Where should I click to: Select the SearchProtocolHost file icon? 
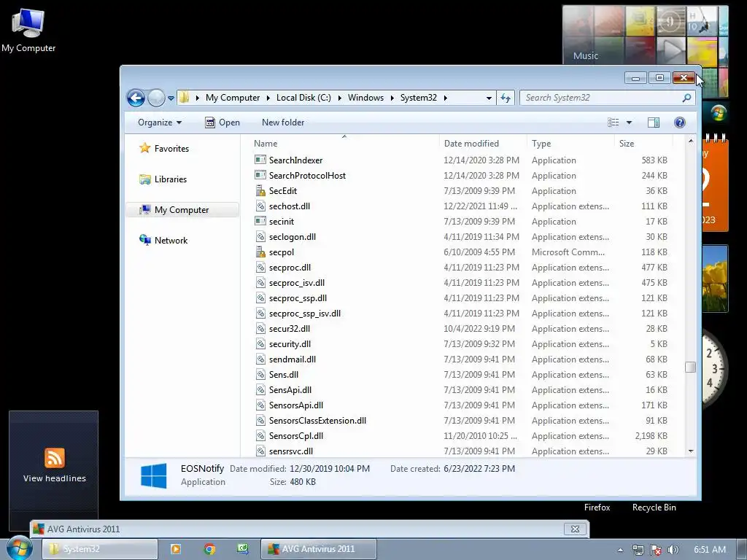[260, 175]
